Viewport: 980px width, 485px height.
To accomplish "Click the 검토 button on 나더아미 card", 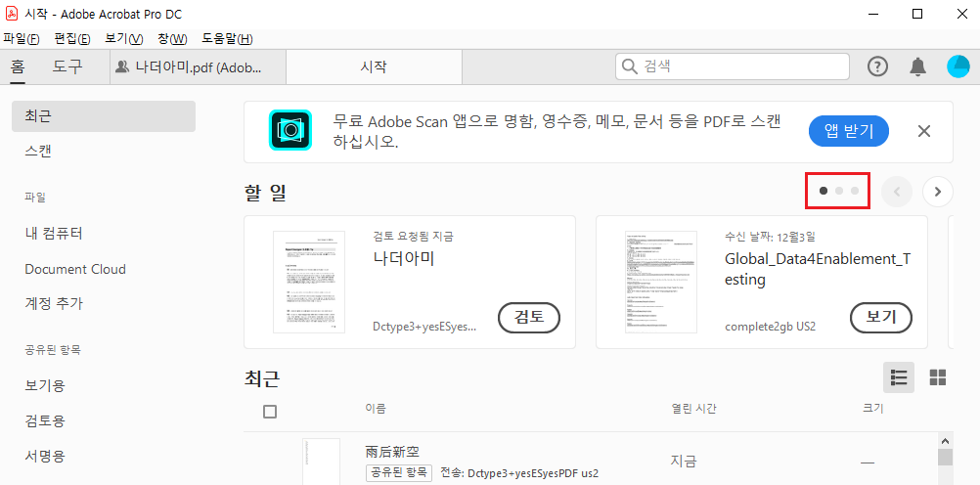I will click(529, 318).
